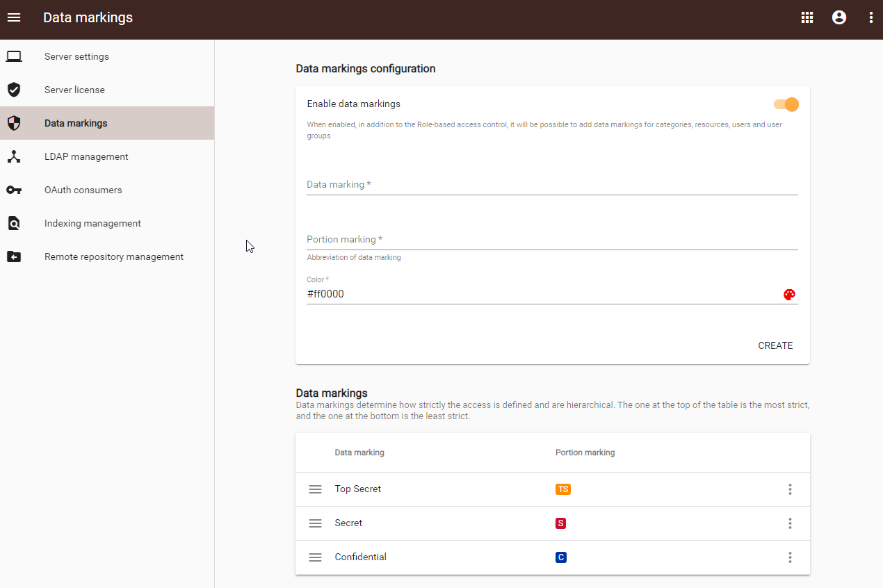
Task: Click the Portion marking input field
Action: coord(552,240)
